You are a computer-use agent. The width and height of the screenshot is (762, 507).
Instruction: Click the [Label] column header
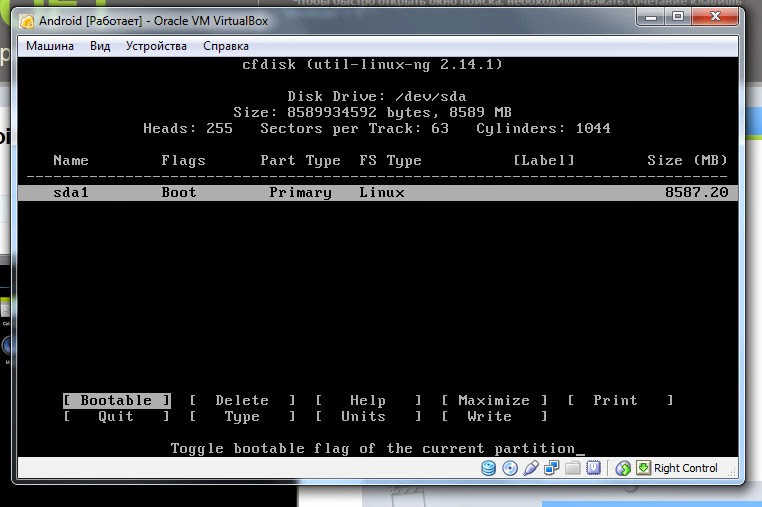point(544,160)
